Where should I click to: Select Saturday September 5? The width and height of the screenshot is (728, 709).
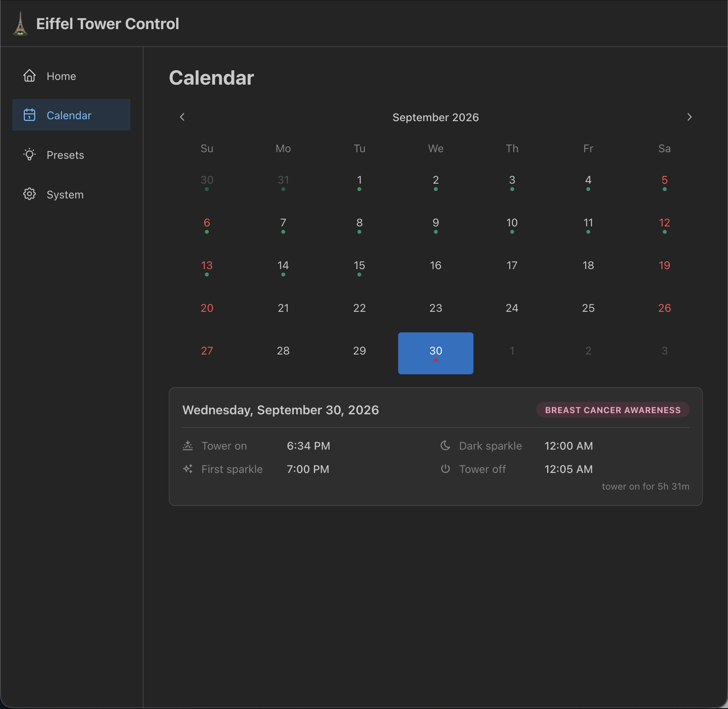coord(665,182)
